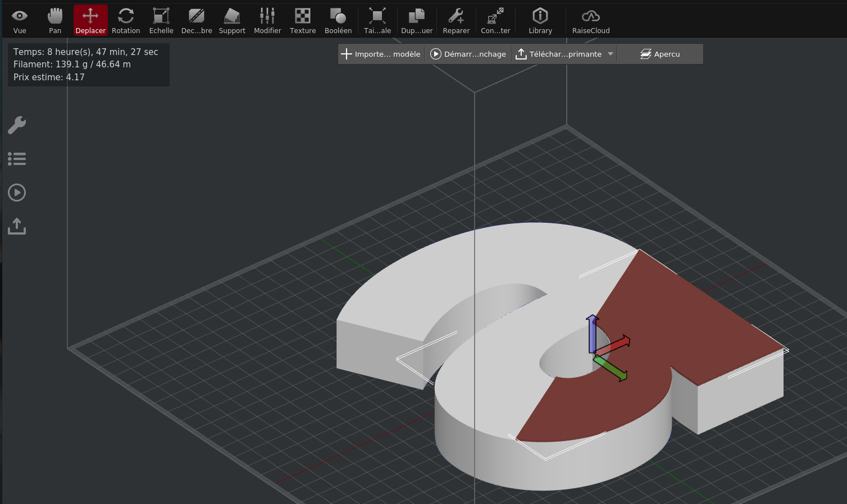Image resolution: width=847 pixels, height=504 pixels.
Task: Click the Tai...ale max size tool
Action: pyautogui.click(x=377, y=21)
